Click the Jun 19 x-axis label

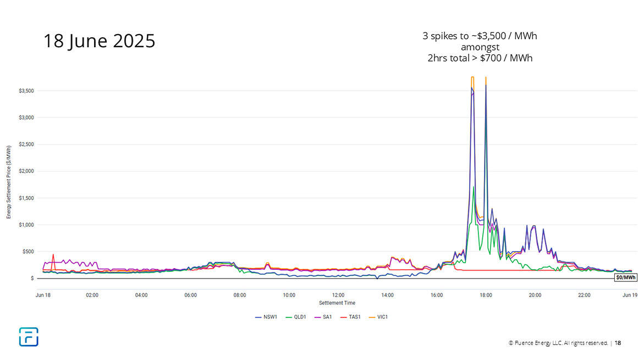pos(630,295)
